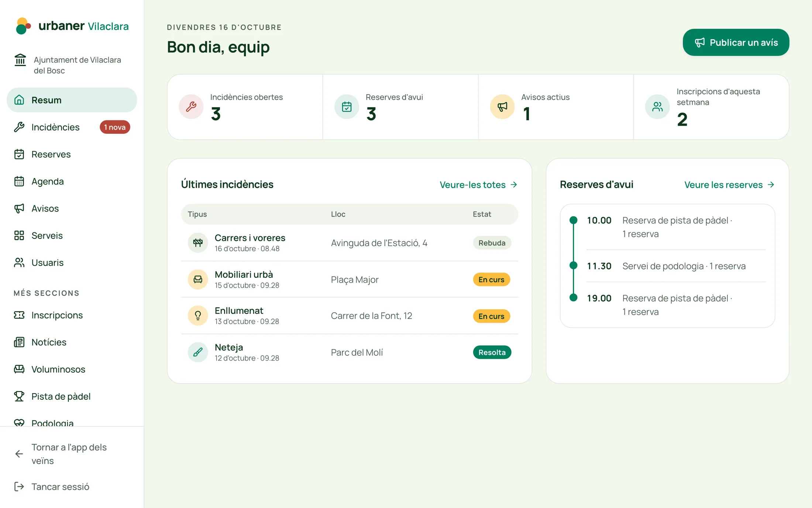
Task: Click the 1 nova badge on Incidències
Action: click(115, 127)
